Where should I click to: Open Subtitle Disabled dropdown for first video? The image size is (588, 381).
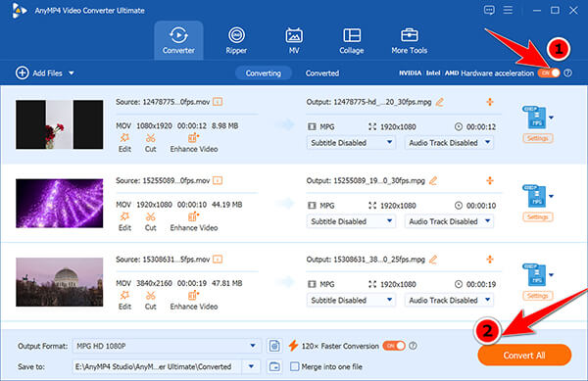pos(351,143)
